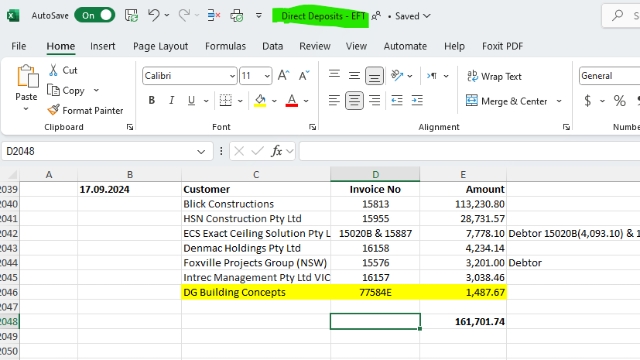Click the Undo arrow icon
Screen dimensions: 640x360
tap(153, 16)
